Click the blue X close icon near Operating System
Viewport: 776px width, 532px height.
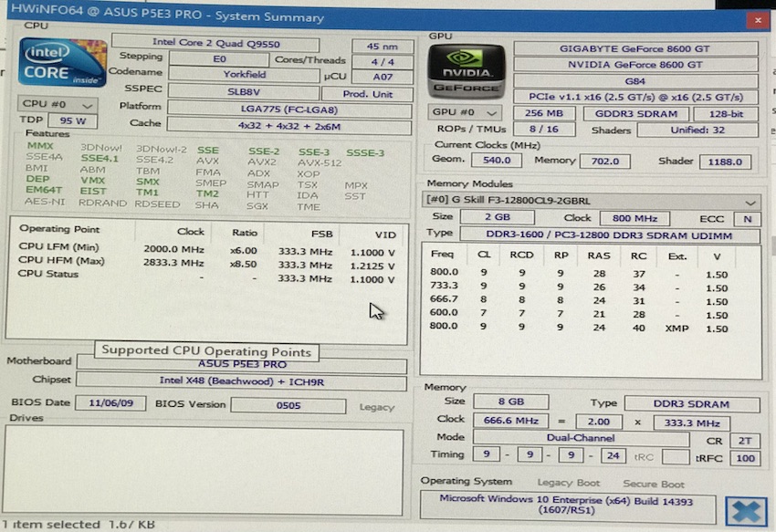[746, 511]
